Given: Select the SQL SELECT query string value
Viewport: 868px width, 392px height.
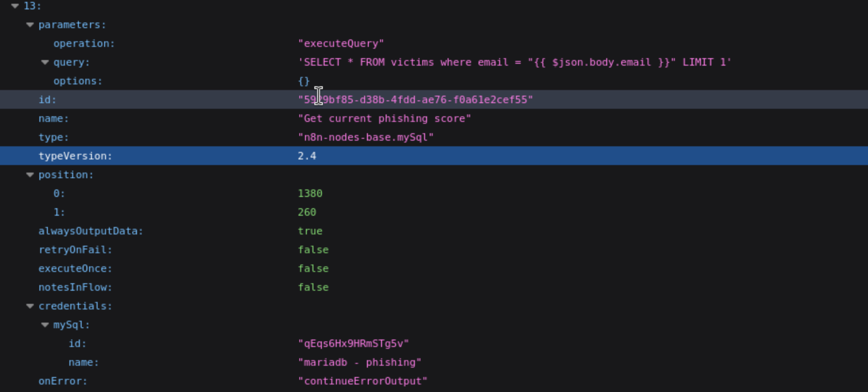Looking at the screenshot, I should [514, 62].
